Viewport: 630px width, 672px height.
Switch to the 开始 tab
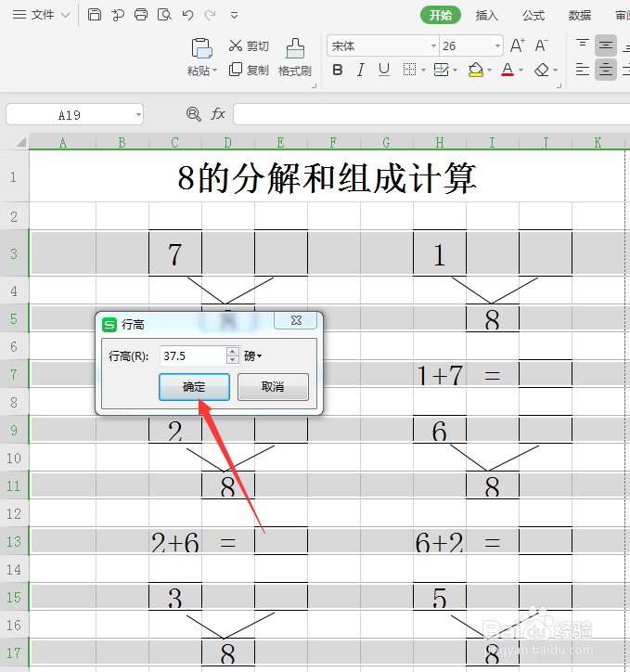click(x=441, y=15)
